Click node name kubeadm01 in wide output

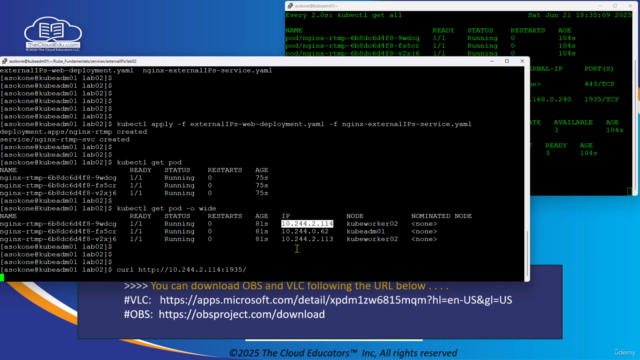click(x=366, y=231)
